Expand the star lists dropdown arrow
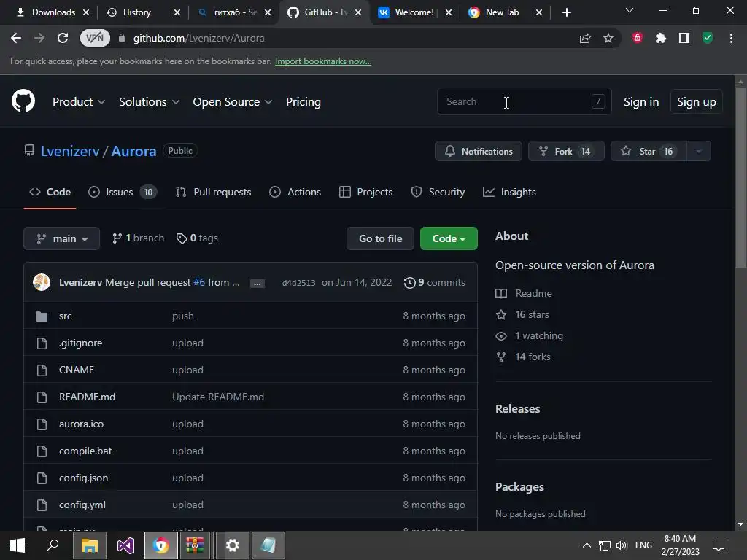The width and height of the screenshot is (747, 560). 699,151
